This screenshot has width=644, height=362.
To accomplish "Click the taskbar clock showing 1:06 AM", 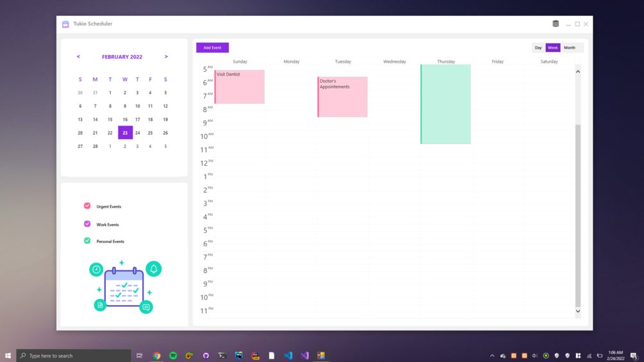I will point(616,356).
